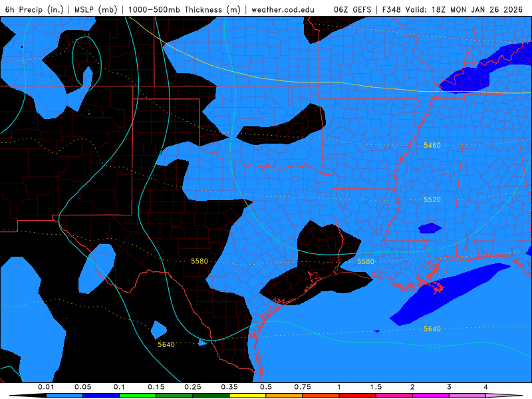Click the 5580 contour label over central Texas
This screenshot has height=399, width=532.
pyautogui.click(x=199, y=261)
